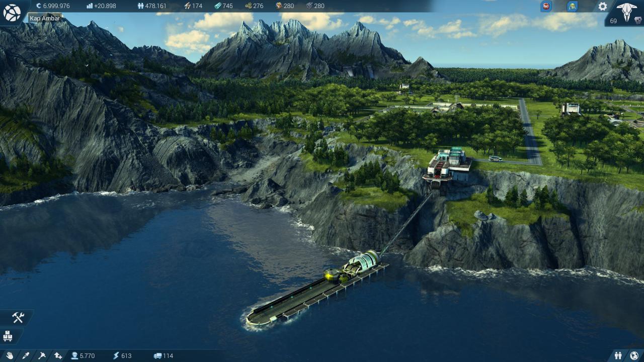Click the logistics truck icon
Screen dimensions: 644x362
click(x=157, y=355)
